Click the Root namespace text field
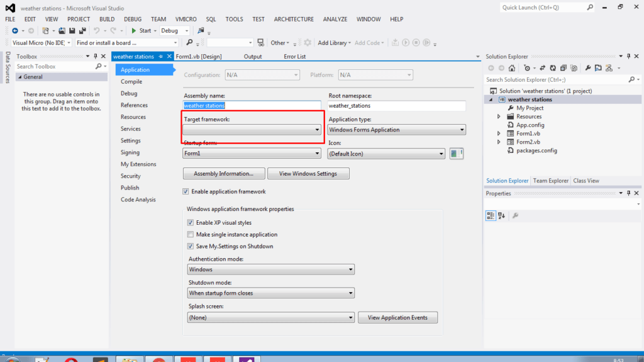The image size is (644, 362). [396, 106]
